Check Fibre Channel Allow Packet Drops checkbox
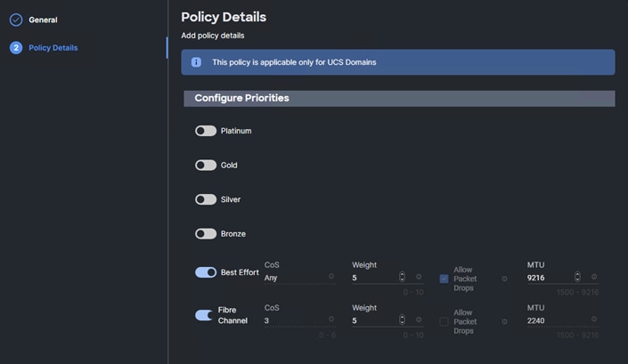 coord(444,321)
